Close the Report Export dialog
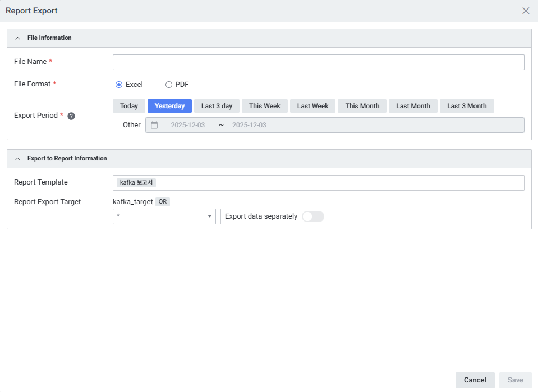538x392 pixels. (526, 11)
